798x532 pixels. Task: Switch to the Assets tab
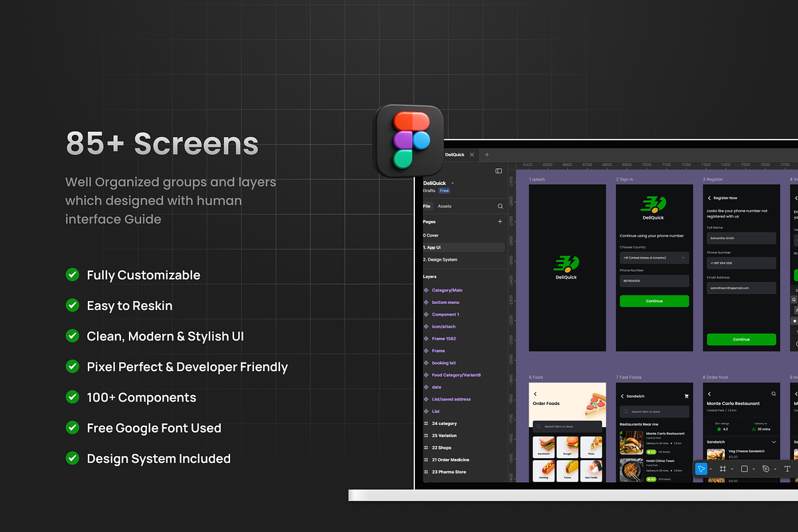[x=444, y=206]
